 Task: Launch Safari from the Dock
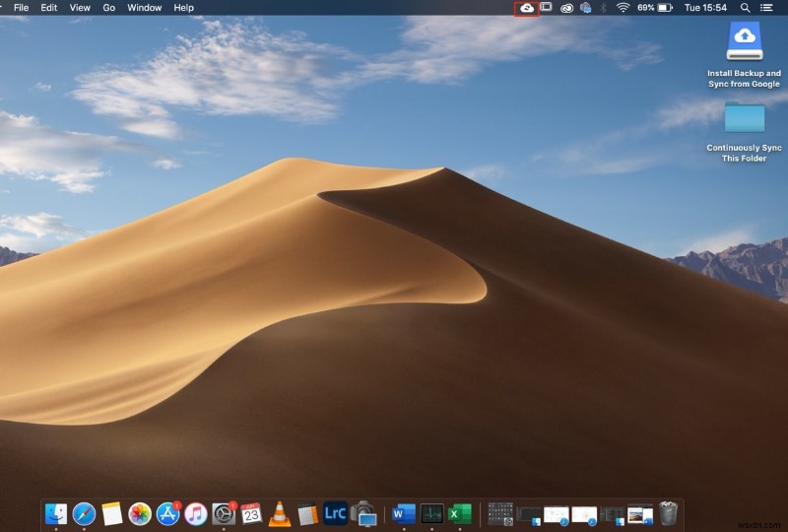[x=84, y=514]
